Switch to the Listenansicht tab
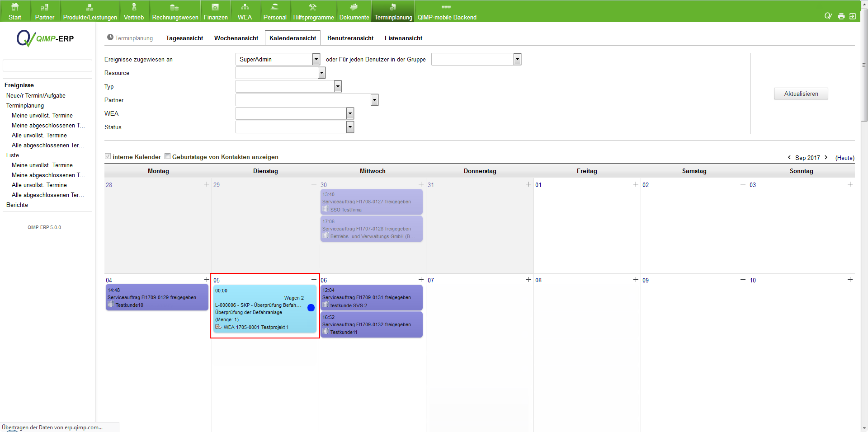This screenshot has width=868, height=432. point(403,38)
